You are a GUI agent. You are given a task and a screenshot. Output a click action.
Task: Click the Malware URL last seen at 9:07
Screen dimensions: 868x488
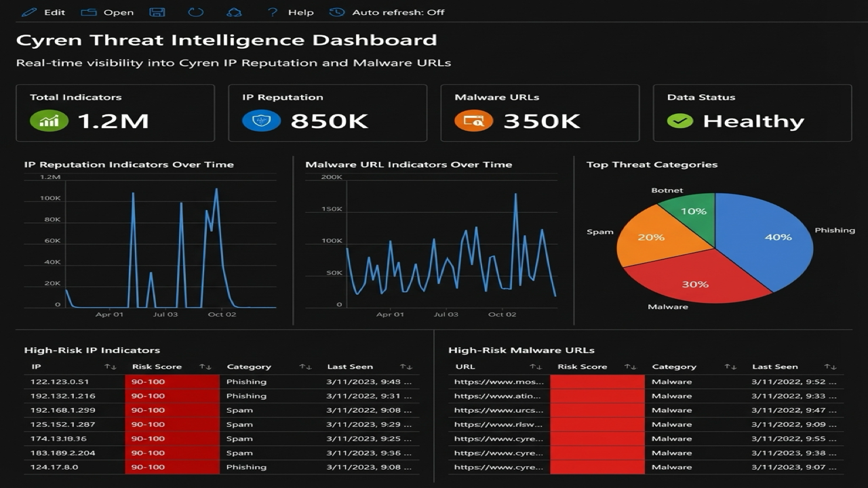click(x=794, y=467)
